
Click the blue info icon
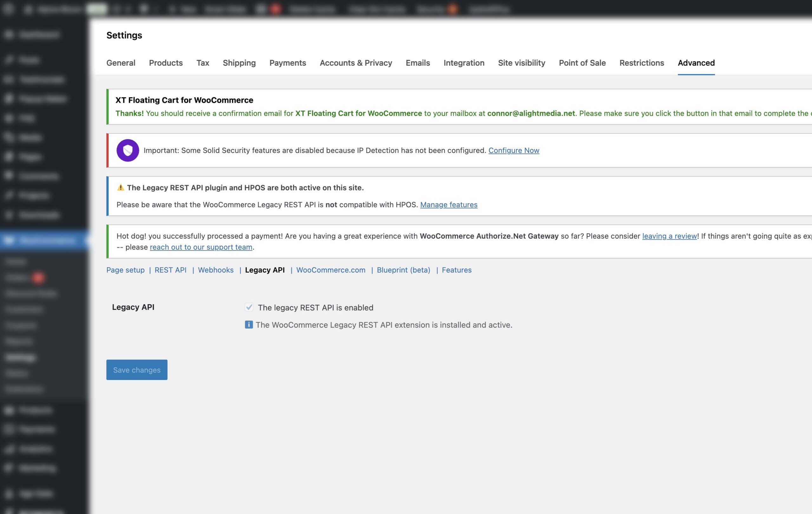coord(249,325)
